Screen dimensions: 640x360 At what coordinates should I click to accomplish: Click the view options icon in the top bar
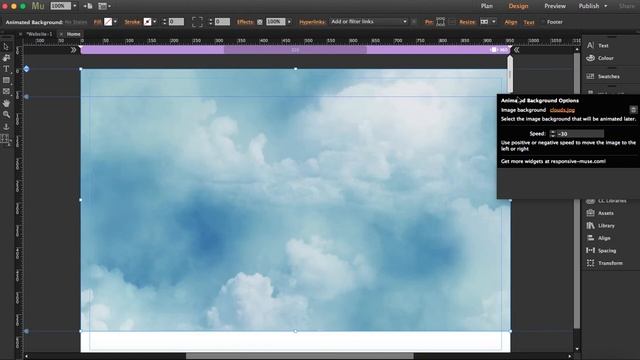102,6
